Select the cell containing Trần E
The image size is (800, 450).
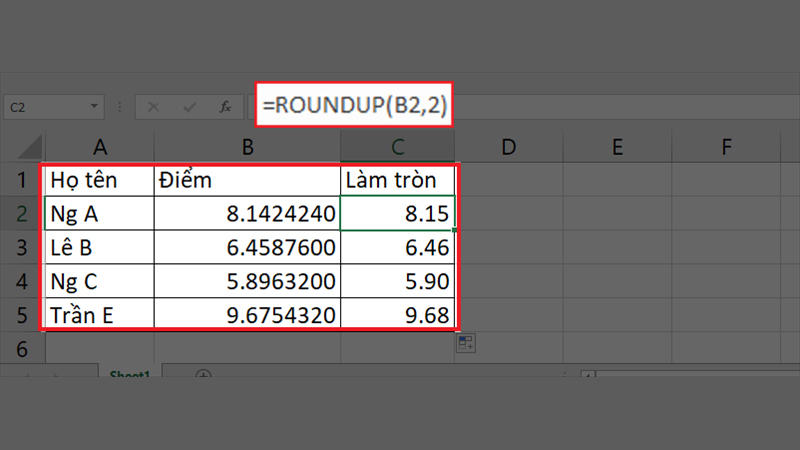(x=100, y=315)
